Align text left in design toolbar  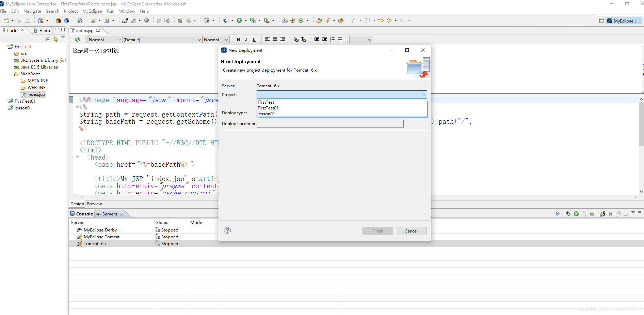[x=267, y=40]
